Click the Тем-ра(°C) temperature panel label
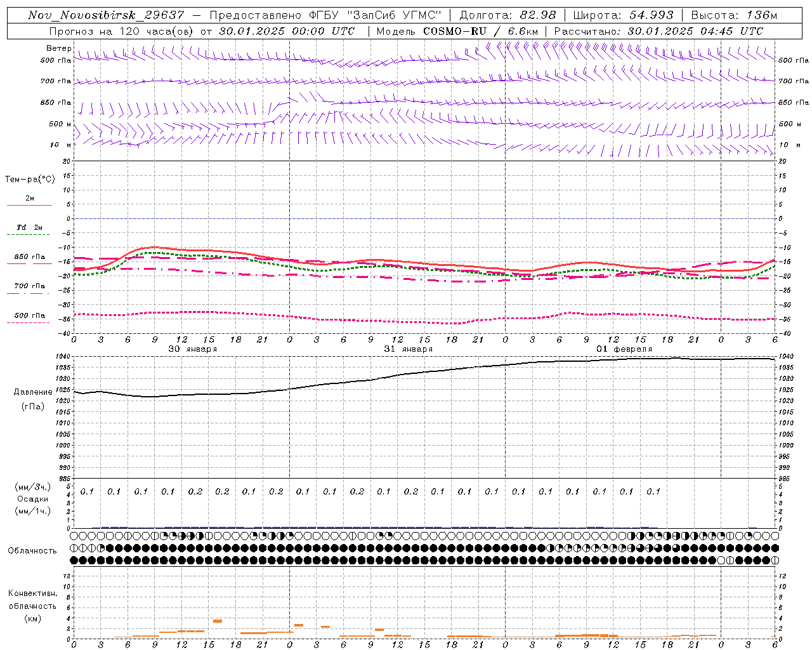812x650 pixels. tap(30, 180)
